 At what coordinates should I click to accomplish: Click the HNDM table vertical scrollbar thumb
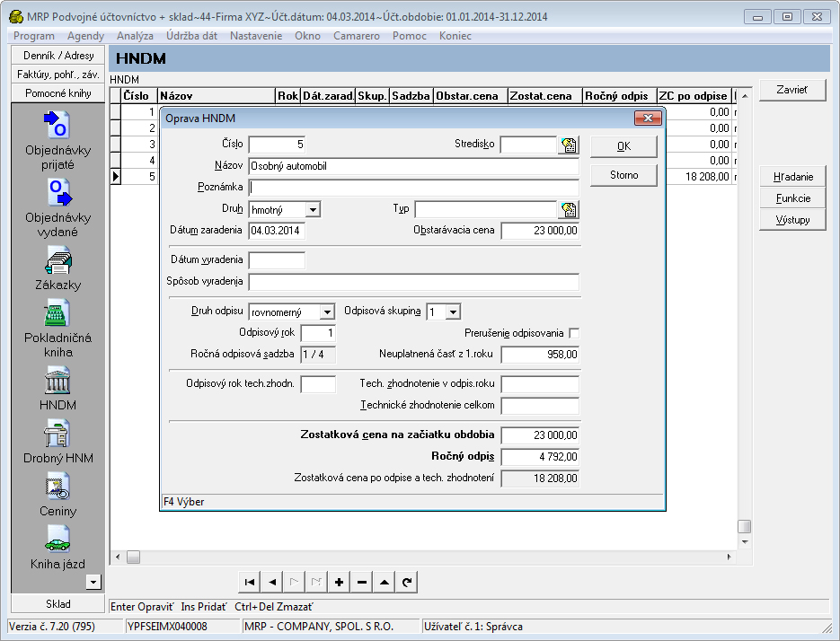(744, 526)
